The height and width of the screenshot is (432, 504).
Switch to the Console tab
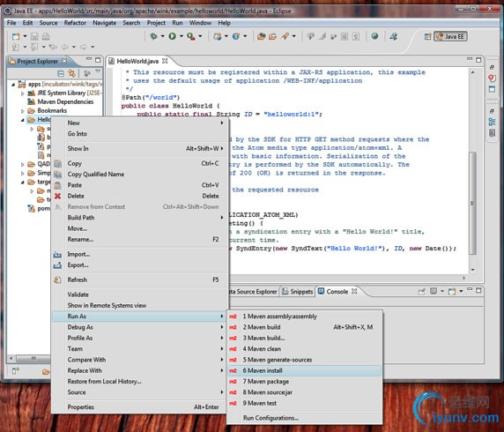tap(337, 292)
